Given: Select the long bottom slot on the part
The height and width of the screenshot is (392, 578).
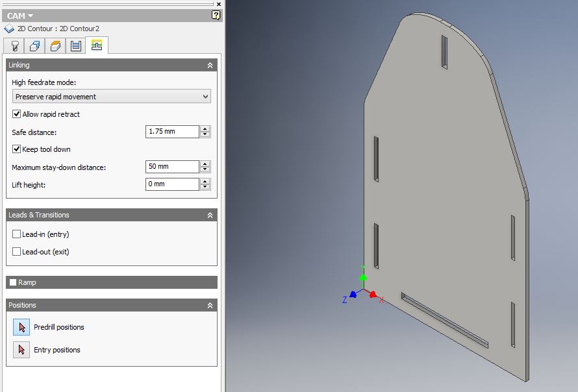Looking at the screenshot, I should pyautogui.click(x=445, y=320).
